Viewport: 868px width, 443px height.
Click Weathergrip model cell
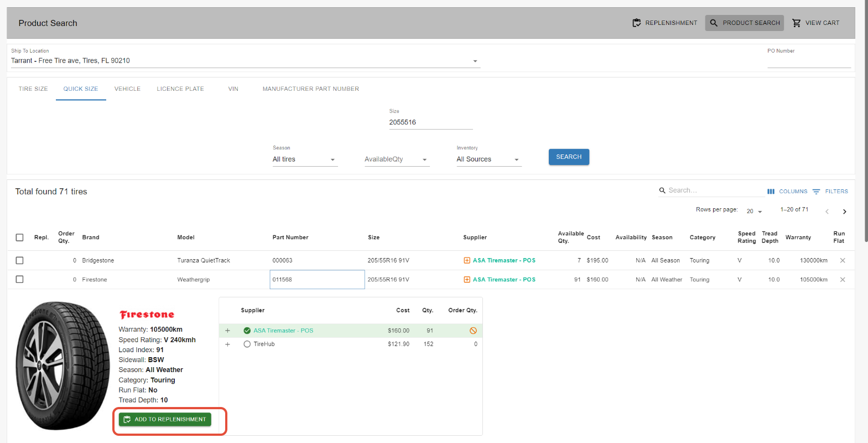click(194, 280)
